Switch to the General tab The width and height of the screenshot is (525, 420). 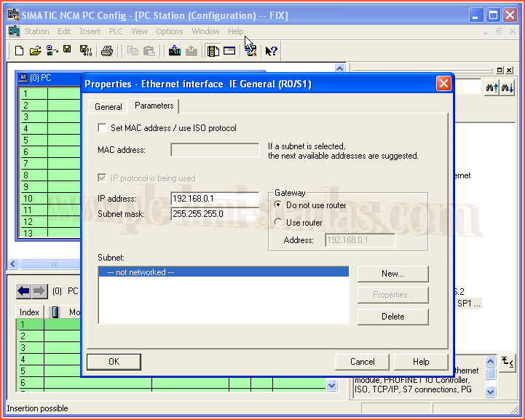108,107
